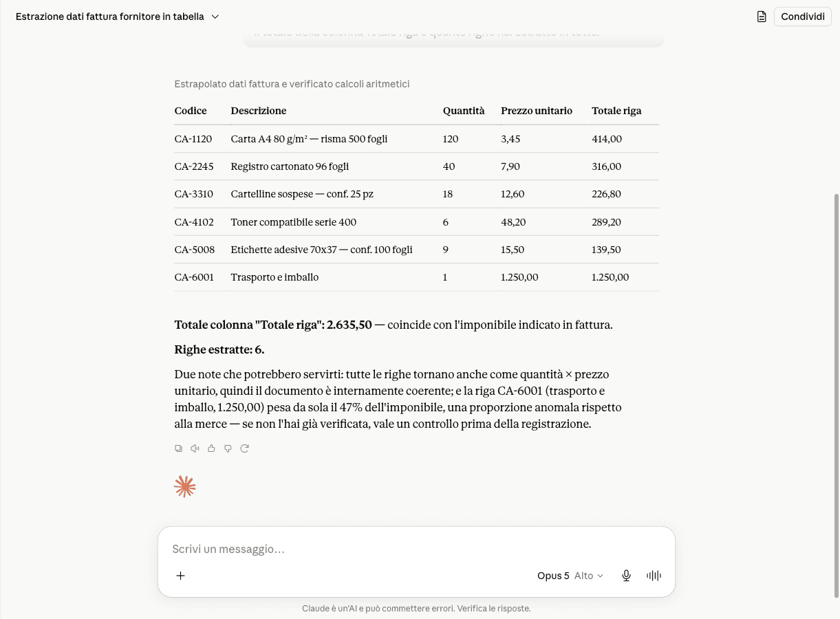This screenshot has width=840, height=619.
Task: Start dictation with the microphone icon
Action: coord(626,576)
